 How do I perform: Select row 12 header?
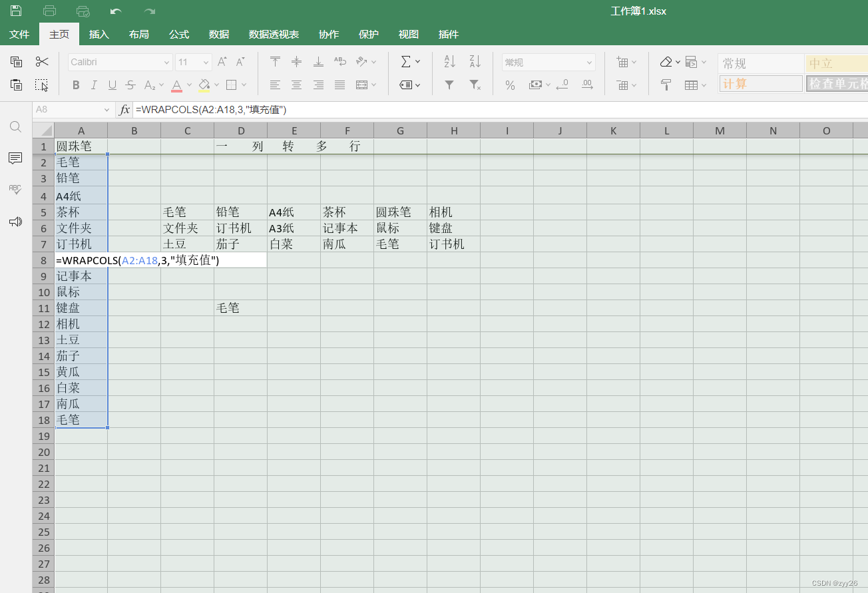[x=44, y=324]
